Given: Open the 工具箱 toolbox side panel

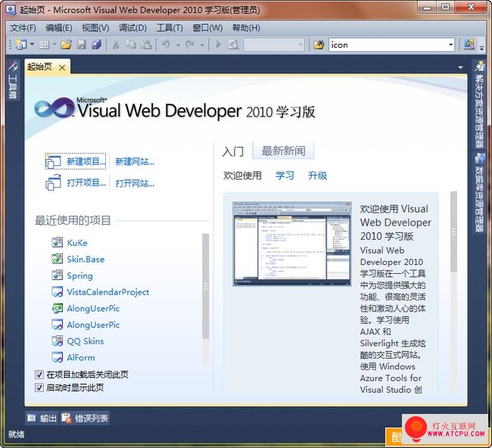Looking at the screenshot, I should click(x=13, y=80).
